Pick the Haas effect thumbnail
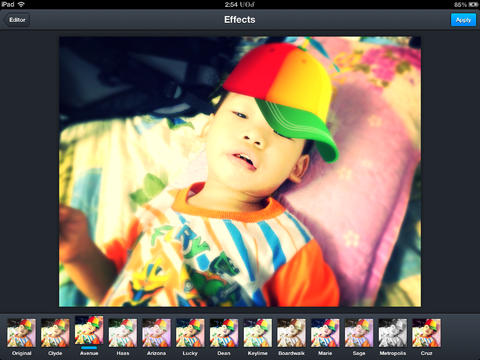Viewport: 480px width, 360px height. (x=123, y=333)
